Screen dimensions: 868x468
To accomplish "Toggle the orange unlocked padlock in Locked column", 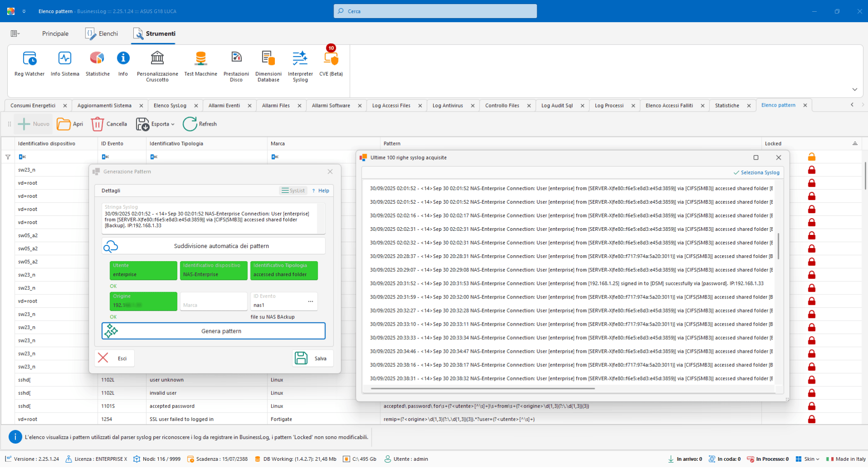I will [x=811, y=157].
